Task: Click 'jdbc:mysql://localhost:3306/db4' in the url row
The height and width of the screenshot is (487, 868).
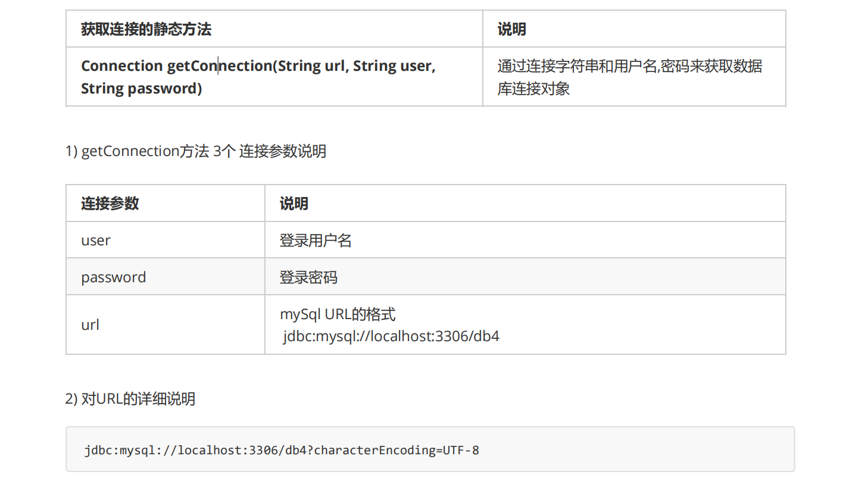Action: (x=391, y=336)
